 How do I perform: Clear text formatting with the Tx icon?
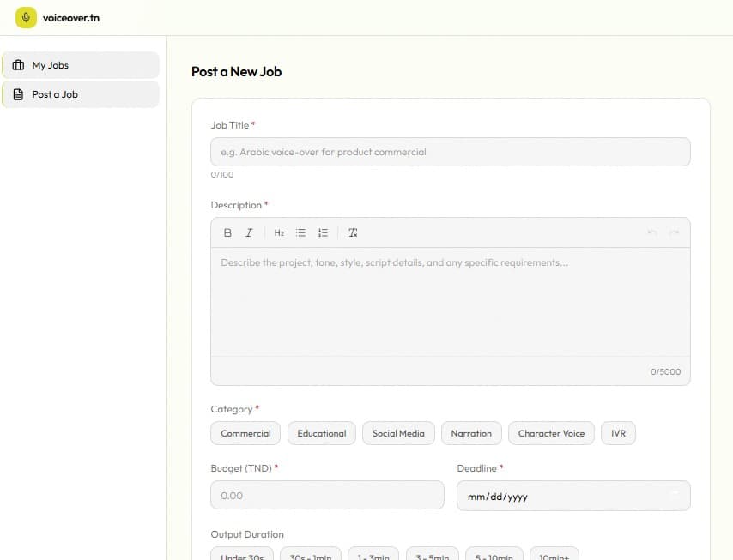point(352,232)
